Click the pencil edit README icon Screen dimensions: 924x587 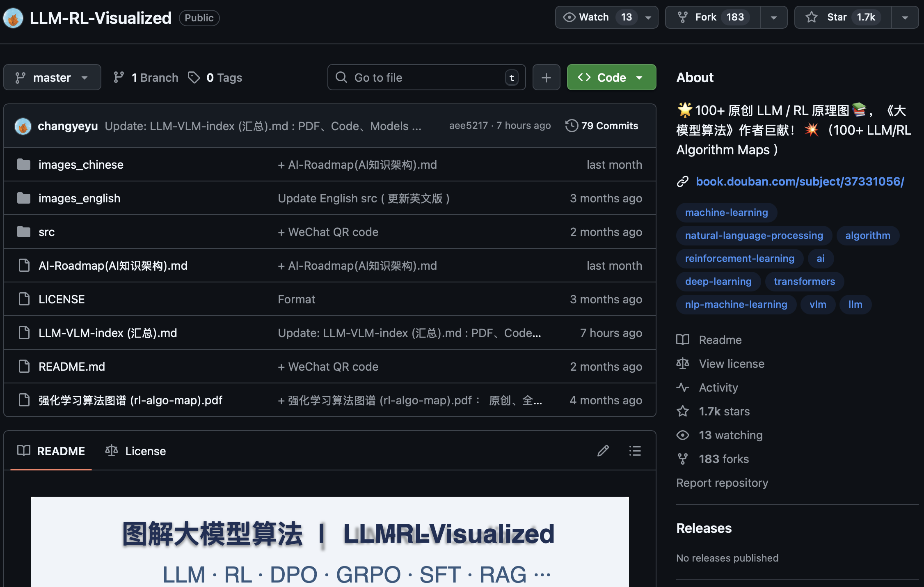tap(603, 451)
